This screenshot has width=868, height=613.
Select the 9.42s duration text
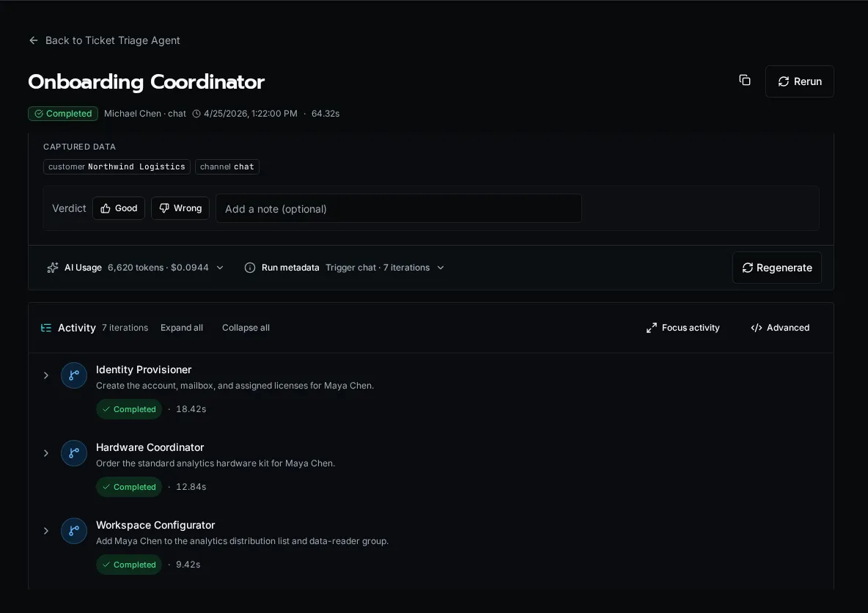(188, 565)
